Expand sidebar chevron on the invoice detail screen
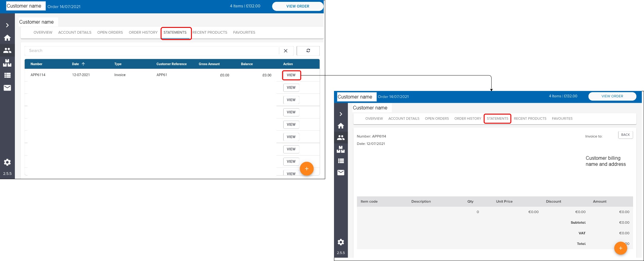 pyautogui.click(x=341, y=114)
